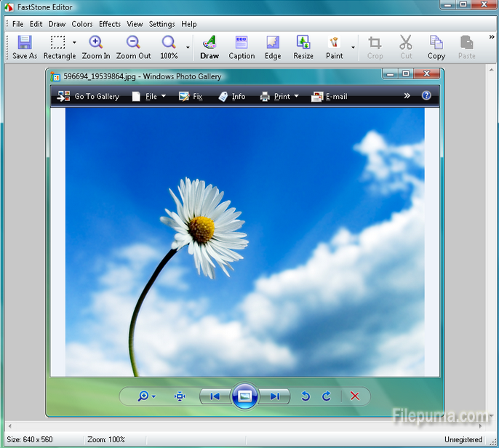Screen dimensions: 499x448
Task: Expand the 100% zoom dropdown arrow
Action: coord(188,48)
